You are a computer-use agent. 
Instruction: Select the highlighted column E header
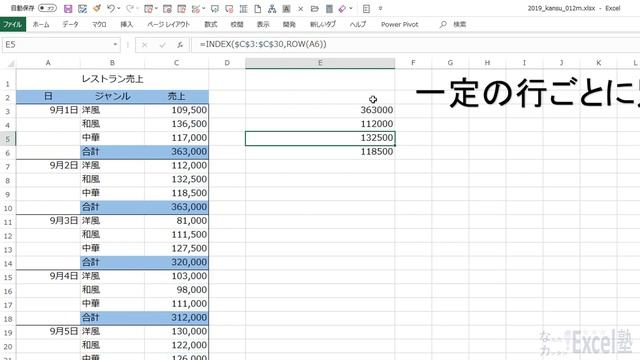(x=320, y=63)
